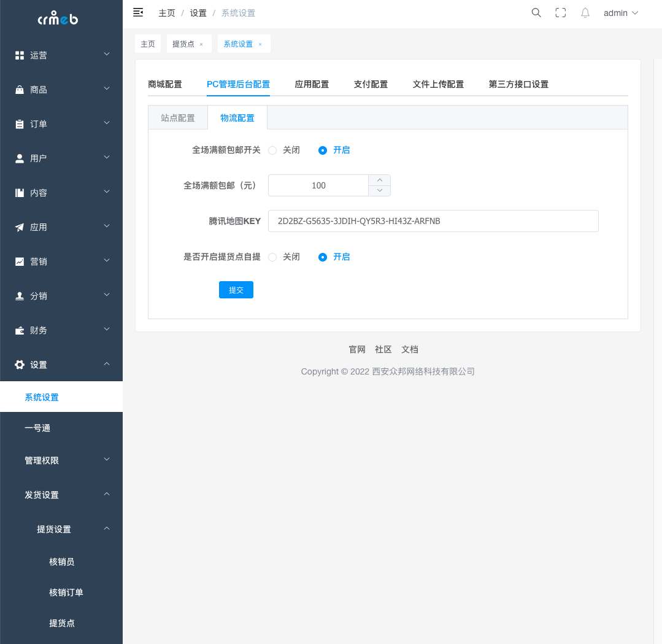The image size is (662, 644).
Task: Select 关闭 for 是否开启提货点自提
Action: [x=284, y=257]
